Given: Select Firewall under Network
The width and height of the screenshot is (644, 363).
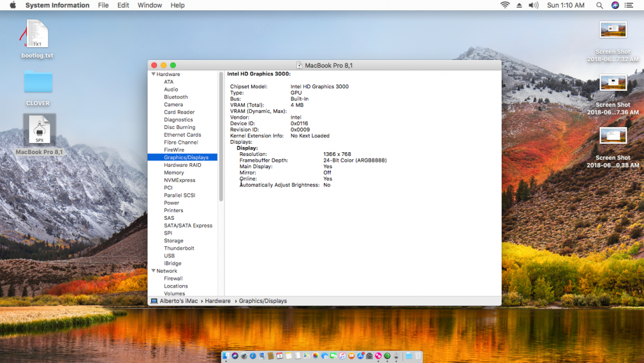Looking at the screenshot, I should (173, 279).
